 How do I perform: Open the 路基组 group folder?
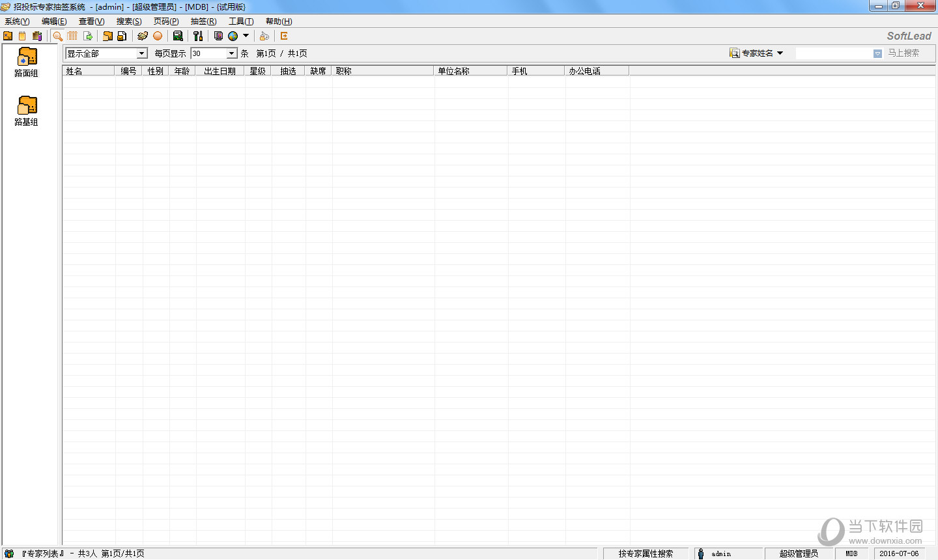click(27, 111)
